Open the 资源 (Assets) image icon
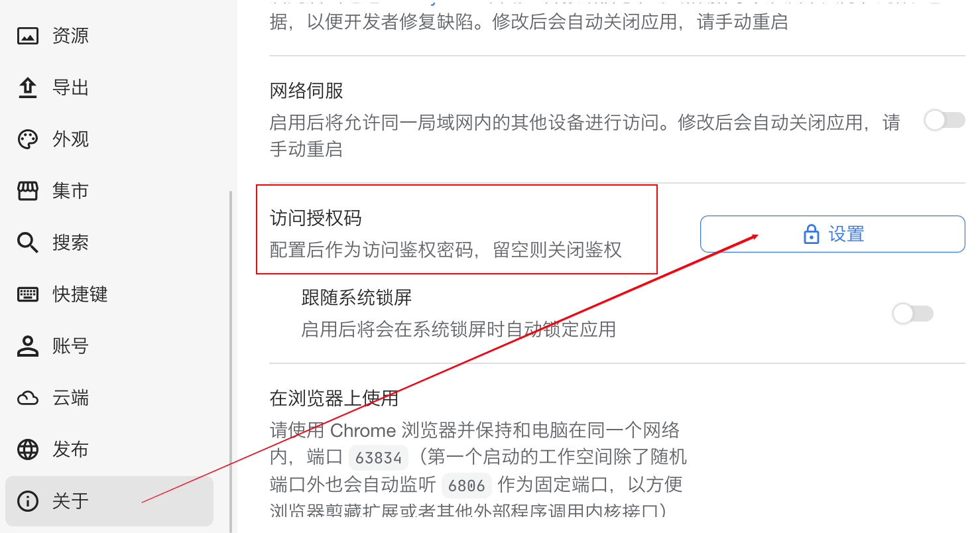Viewport: 980px width, 533px height. tap(28, 36)
